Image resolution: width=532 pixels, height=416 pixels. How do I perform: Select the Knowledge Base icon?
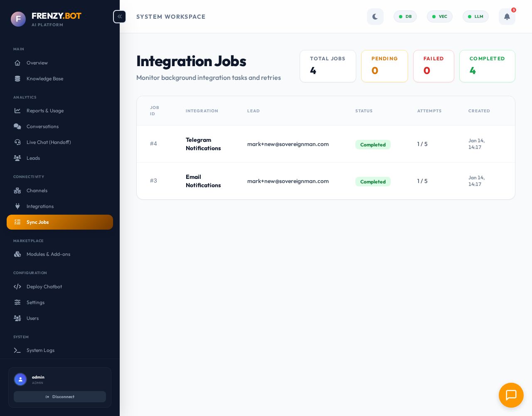[x=17, y=79]
